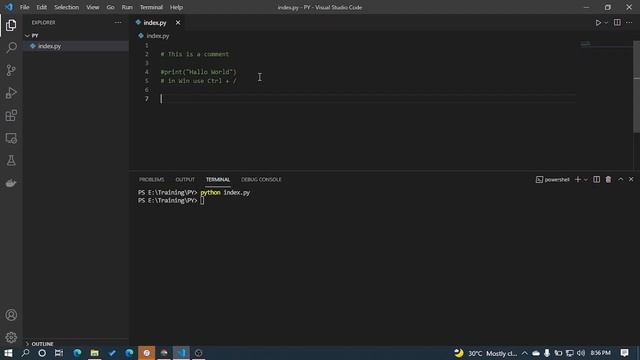The height and width of the screenshot is (360, 640).
Task: Click index.py in the breadcrumb
Action: 158,36
